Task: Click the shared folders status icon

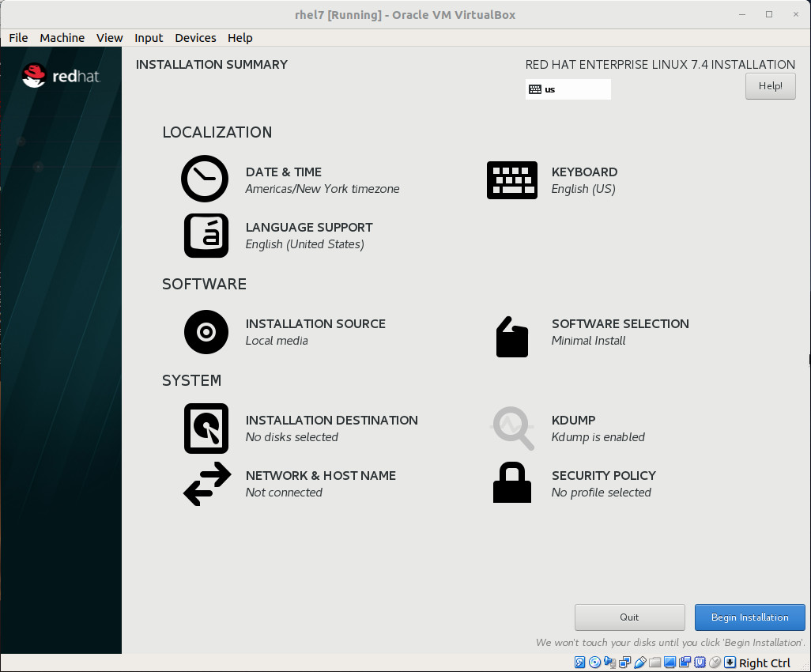Action: coord(654,663)
